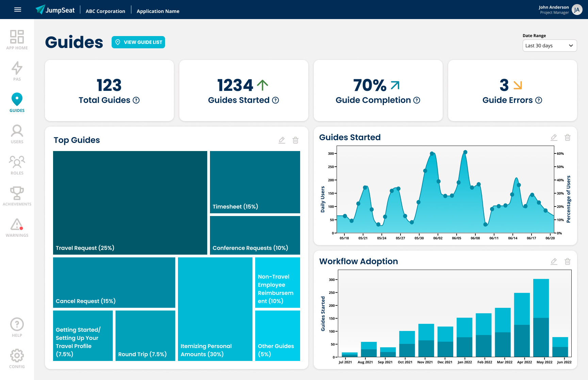Screen dimensions: 588x380
Task: Show info for Guide Errors
Action: coord(539,100)
